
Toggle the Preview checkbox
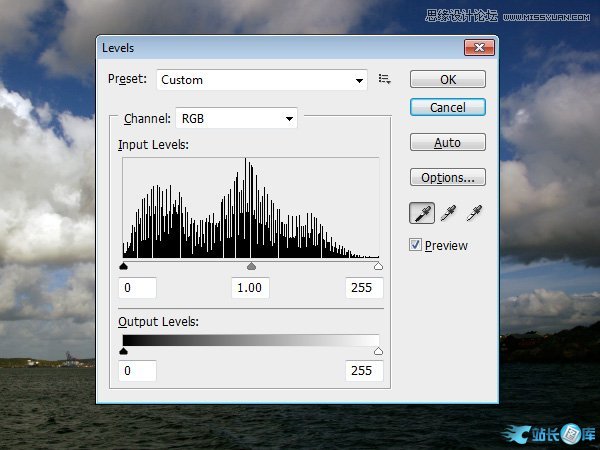pyautogui.click(x=416, y=245)
